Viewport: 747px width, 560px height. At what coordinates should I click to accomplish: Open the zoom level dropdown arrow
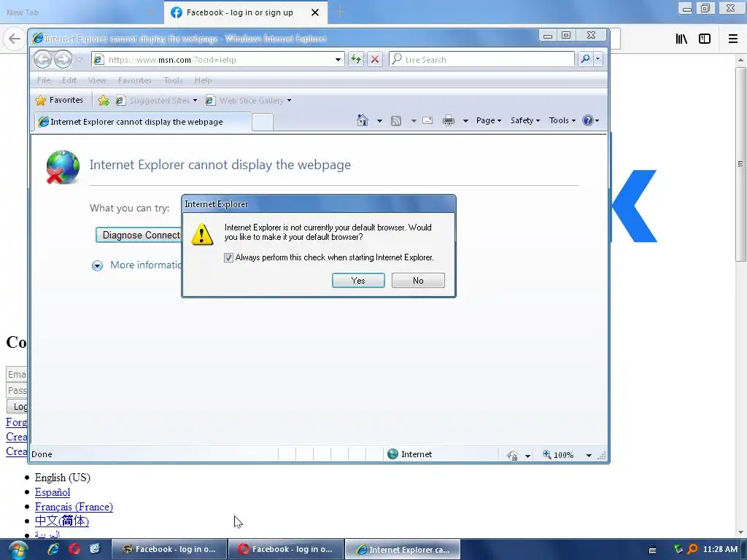coord(589,455)
